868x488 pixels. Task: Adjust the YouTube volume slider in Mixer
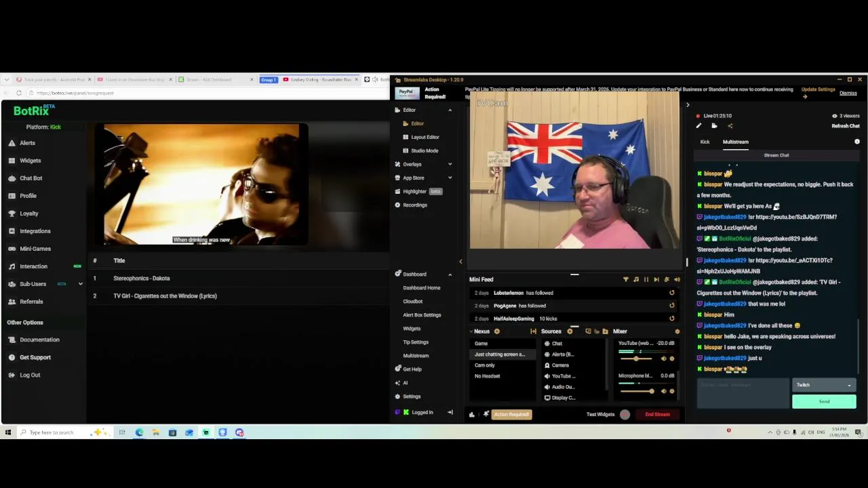pyautogui.click(x=637, y=359)
